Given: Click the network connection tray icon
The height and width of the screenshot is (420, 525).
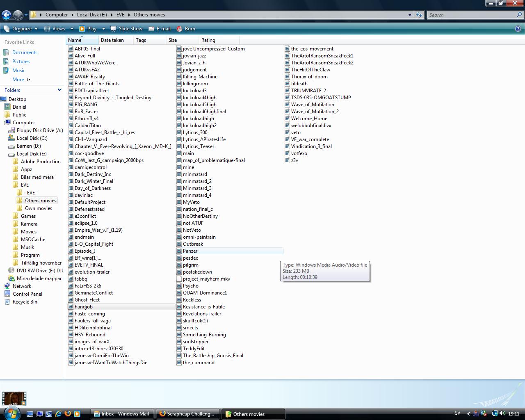Looking at the screenshot, I should pyautogui.click(x=495, y=414).
